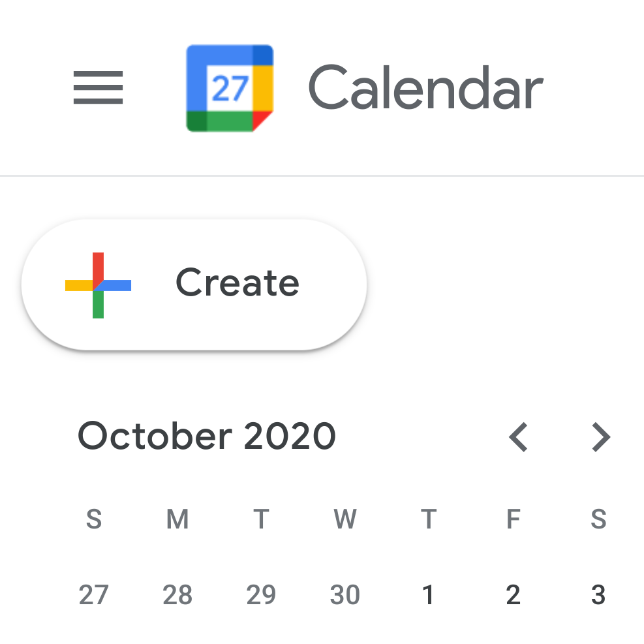The image size is (644, 644).
Task: Click the Friday header F
Action: pyautogui.click(x=513, y=519)
